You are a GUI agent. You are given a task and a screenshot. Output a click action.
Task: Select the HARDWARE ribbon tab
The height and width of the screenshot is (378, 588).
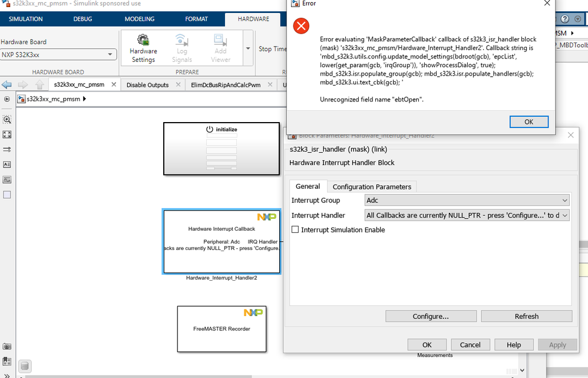(253, 19)
